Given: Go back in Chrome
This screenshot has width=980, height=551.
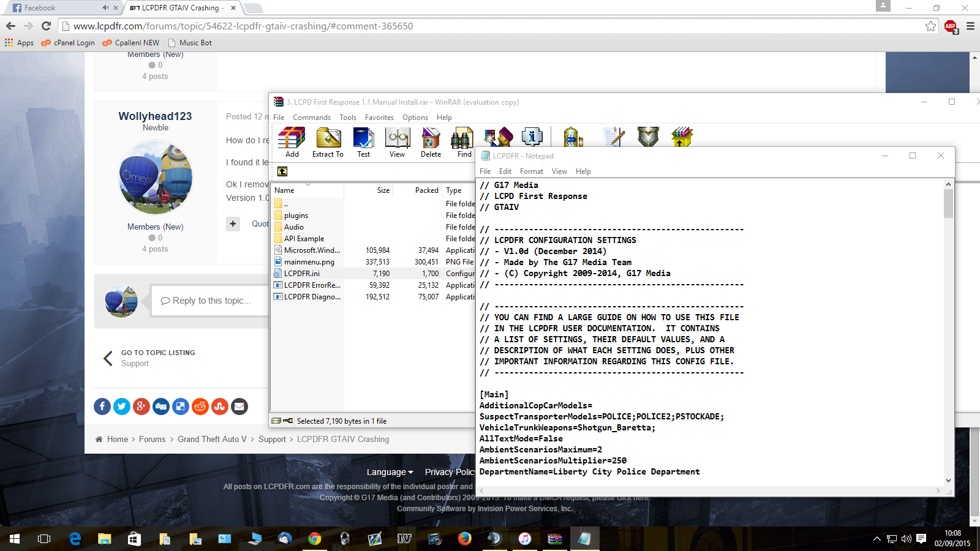Looking at the screenshot, I should tap(10, 26).
